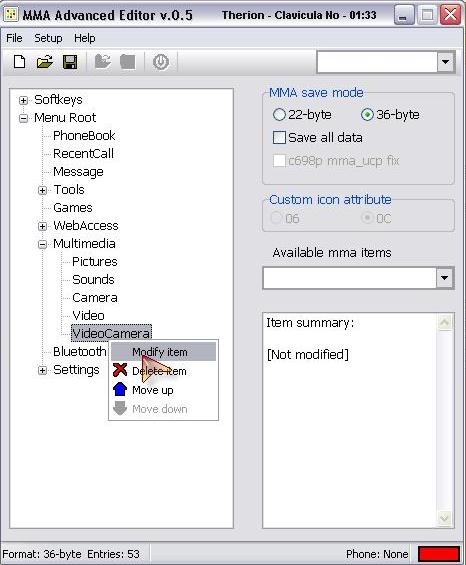Screen dimensions: 466x565
Task: Open the toolbar combo box dropdown arrow
Action: [445, 62]
